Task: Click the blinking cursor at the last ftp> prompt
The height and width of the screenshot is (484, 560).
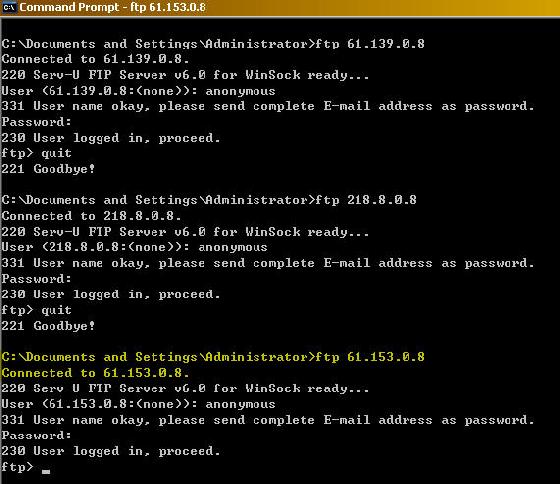Action: coord(46,471)
